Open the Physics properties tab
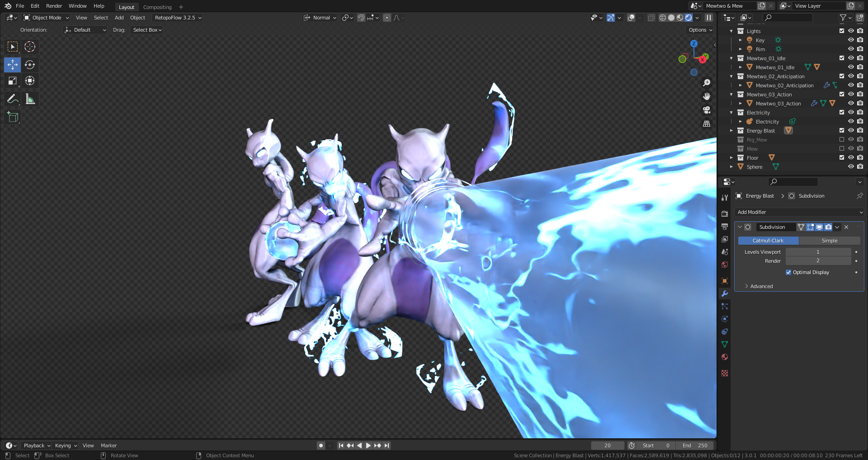The image size is (868, 460). (x=725, y=319)
